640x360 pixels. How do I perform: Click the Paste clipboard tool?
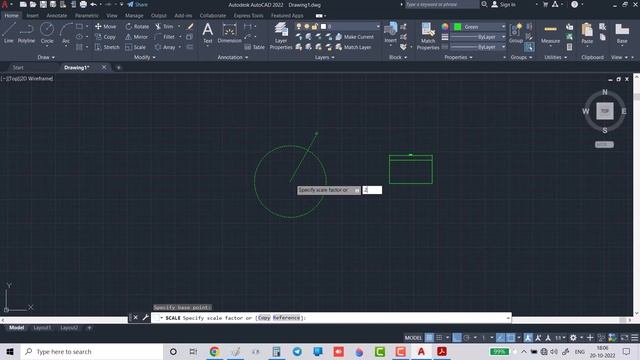[587, 33]
